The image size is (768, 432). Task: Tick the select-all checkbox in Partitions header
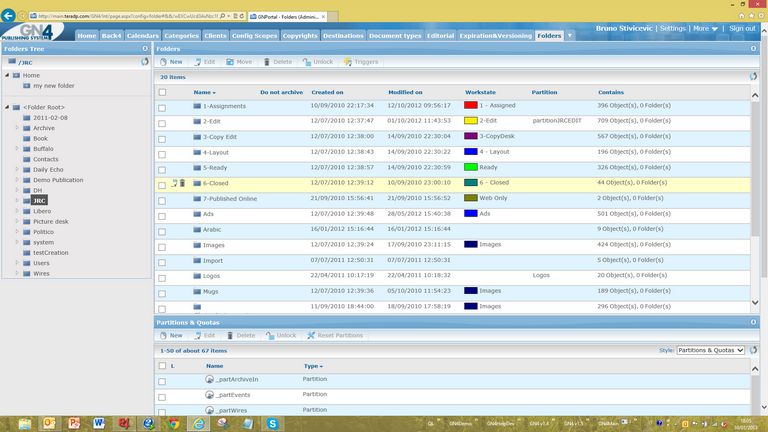(162, 365)
